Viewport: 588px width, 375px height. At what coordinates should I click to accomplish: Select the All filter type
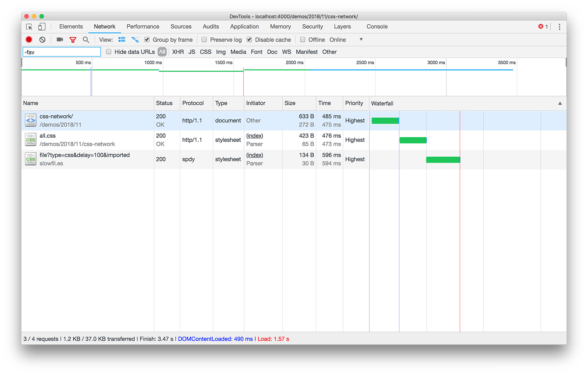coord(162,52)
